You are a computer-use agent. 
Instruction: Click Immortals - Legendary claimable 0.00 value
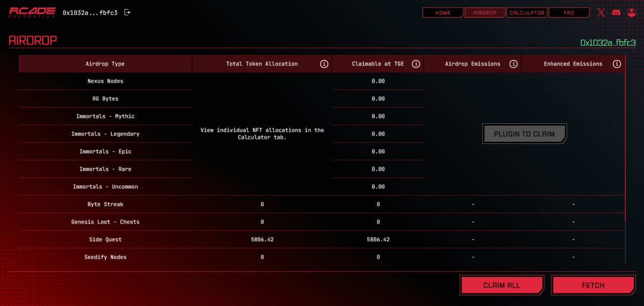[378, 134]
